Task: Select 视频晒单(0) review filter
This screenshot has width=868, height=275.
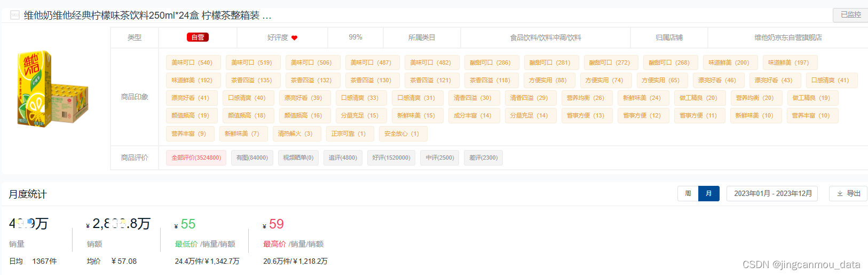Action: coord(298,158)
